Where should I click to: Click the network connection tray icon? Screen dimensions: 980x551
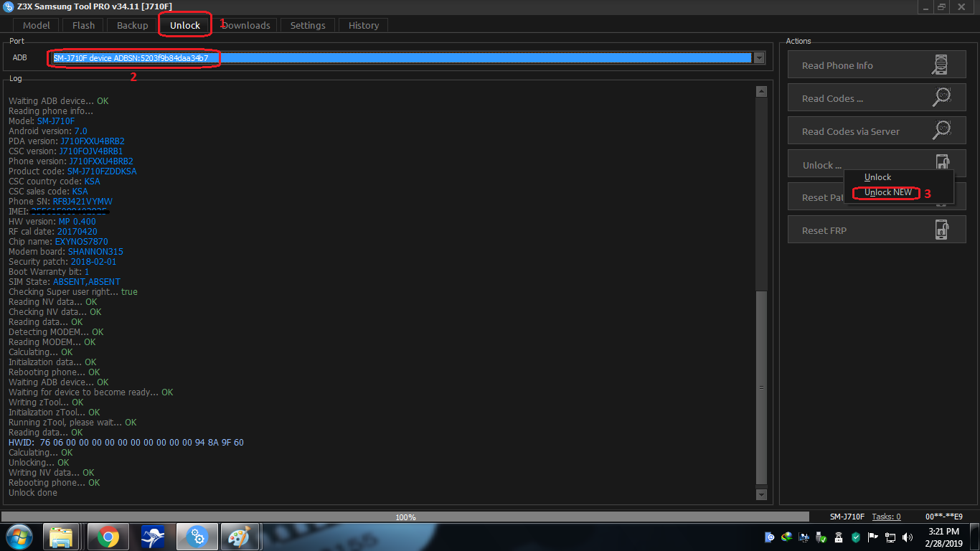pyautogui.click(x=890, y=537)
